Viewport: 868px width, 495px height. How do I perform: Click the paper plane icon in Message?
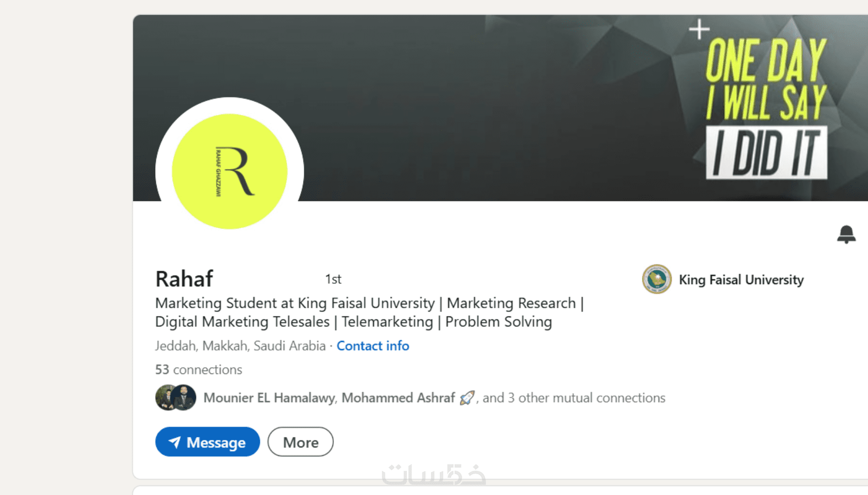[175, 442]
